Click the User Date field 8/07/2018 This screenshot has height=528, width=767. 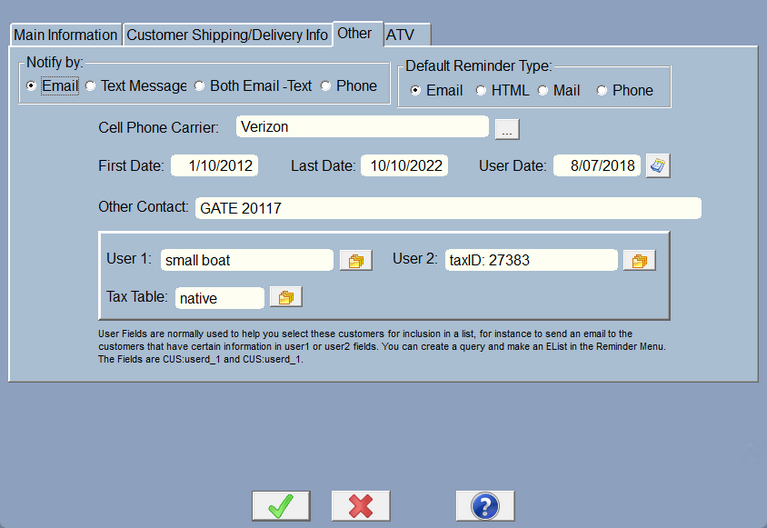[x=597, y=166]
